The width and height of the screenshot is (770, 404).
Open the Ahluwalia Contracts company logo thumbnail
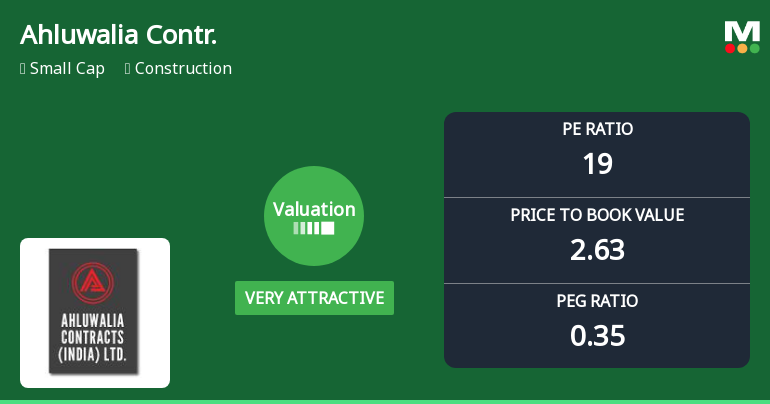[x=95, y=312]
